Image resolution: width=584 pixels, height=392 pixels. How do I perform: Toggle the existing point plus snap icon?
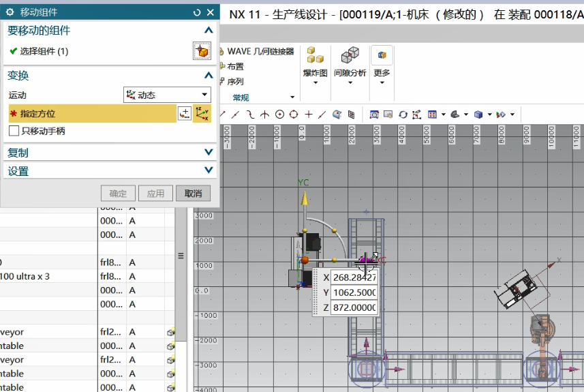point(309,115)
